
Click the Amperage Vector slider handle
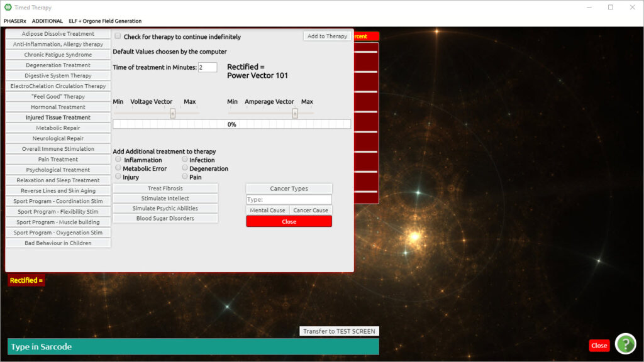[294, 113]
